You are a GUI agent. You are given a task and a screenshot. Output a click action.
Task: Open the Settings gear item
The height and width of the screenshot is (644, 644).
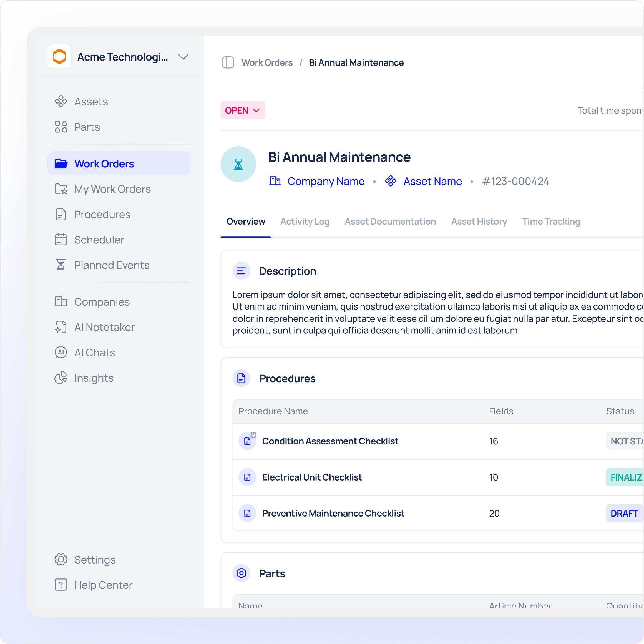click(95, 560)
